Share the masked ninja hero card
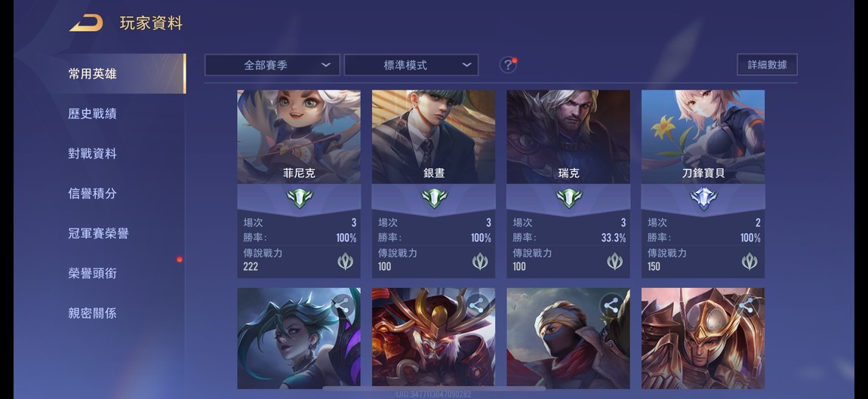The image size is (868, 399). point(611,304)
